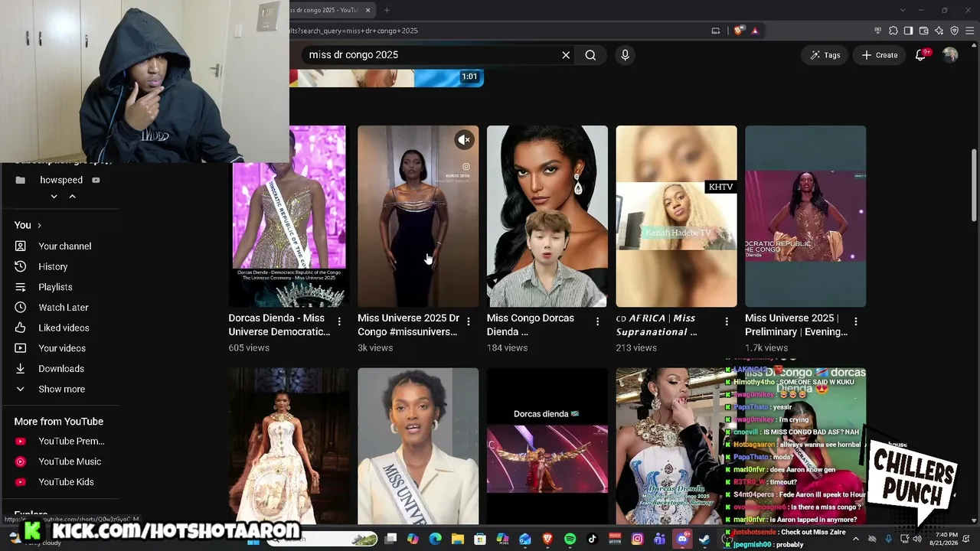Image resolution: width=980 pixels, height=551 pixels.
Task: Close the YouTube browser tab
Action: pyautogui.click(x=368, y=10)
